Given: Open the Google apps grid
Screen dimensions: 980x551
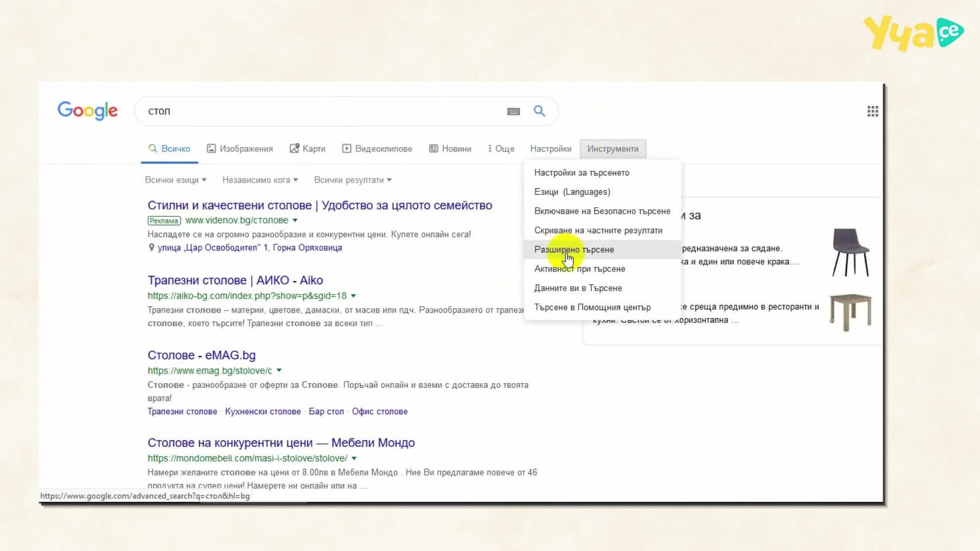Looking at the screenshot, I should coord(873,111).
